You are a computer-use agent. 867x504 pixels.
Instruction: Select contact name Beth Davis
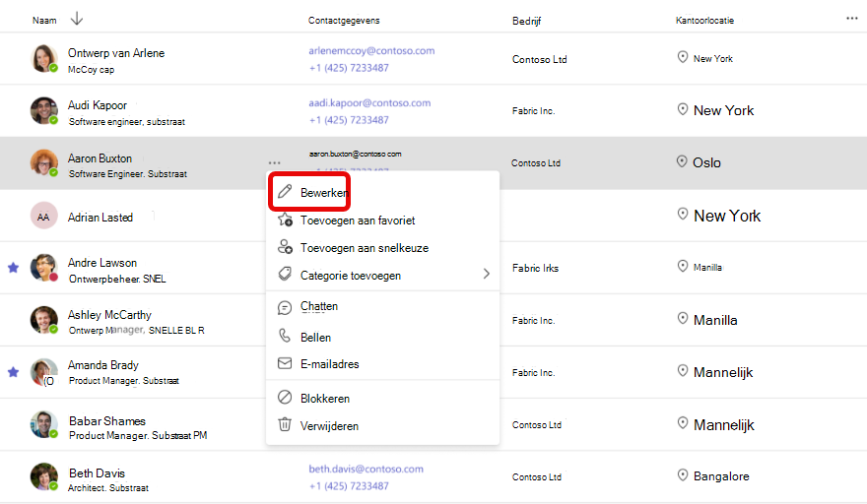point(97,473)
